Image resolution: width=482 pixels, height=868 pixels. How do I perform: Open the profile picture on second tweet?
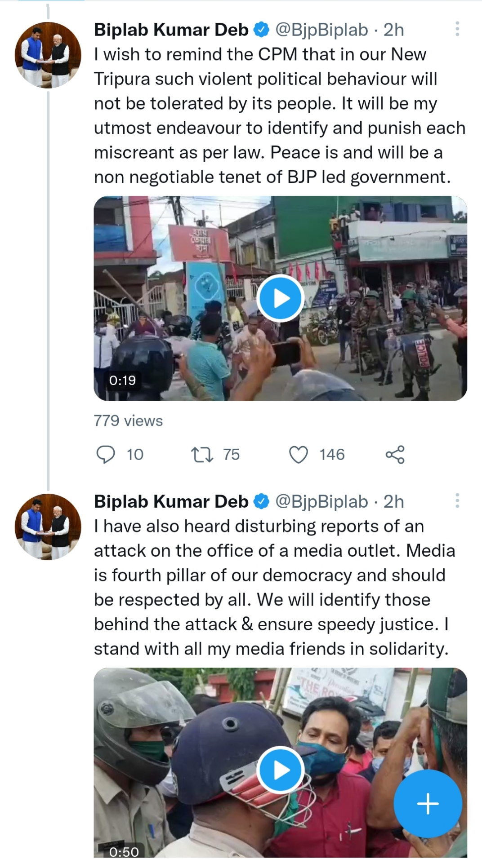[48, 527]
